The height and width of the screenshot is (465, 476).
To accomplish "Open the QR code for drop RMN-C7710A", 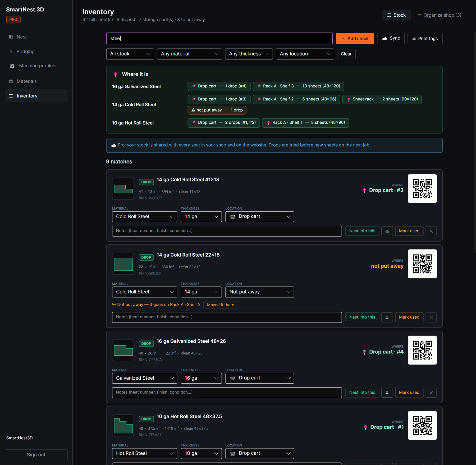I will 422,350.
